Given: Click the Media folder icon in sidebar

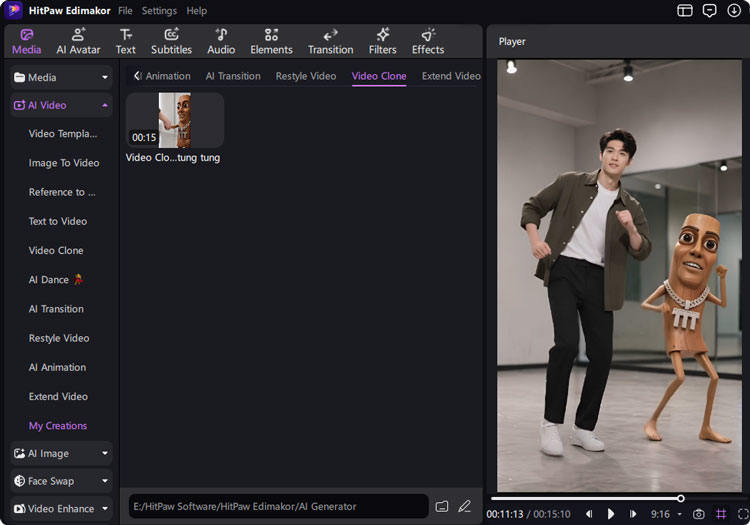Looking at the screenshot, I should [x=20, y=77].
